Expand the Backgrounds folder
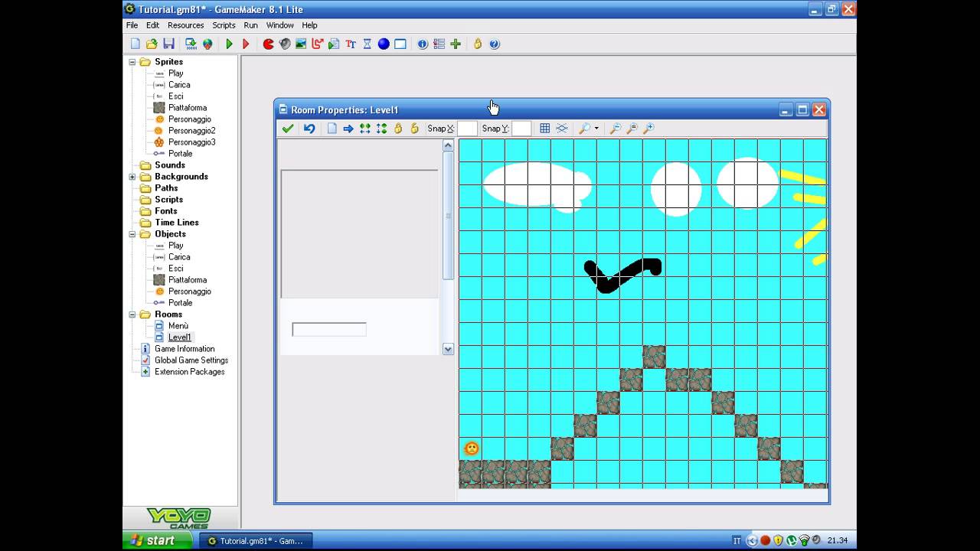Screen dimensions: 980x551 (132, 177)
